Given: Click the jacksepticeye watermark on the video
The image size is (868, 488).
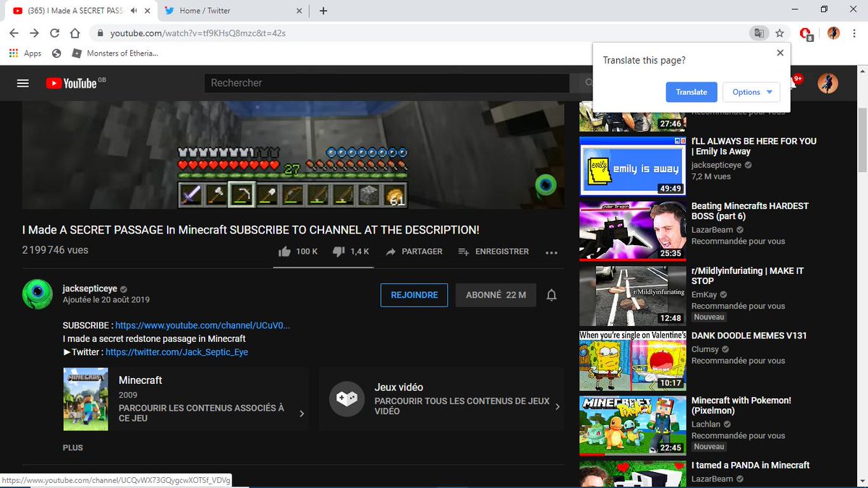Looking at the screenshot, I should [x=545, y=185].
